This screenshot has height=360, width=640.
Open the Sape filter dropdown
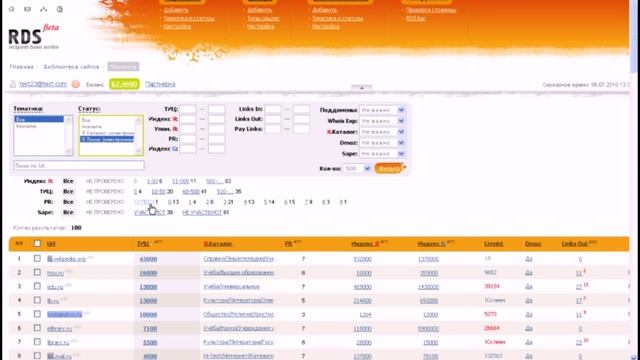coord(382,153)
